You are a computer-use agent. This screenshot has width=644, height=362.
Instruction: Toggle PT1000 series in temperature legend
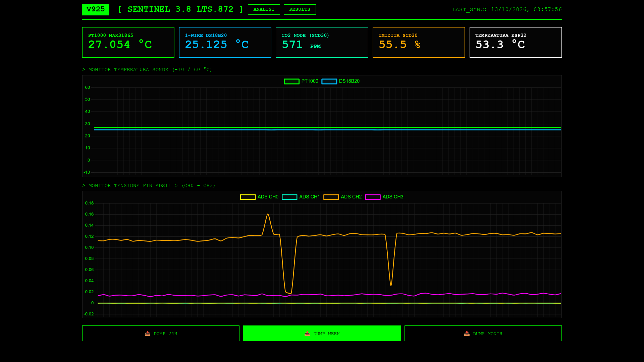pyautogui.click(x=301, y=81)
